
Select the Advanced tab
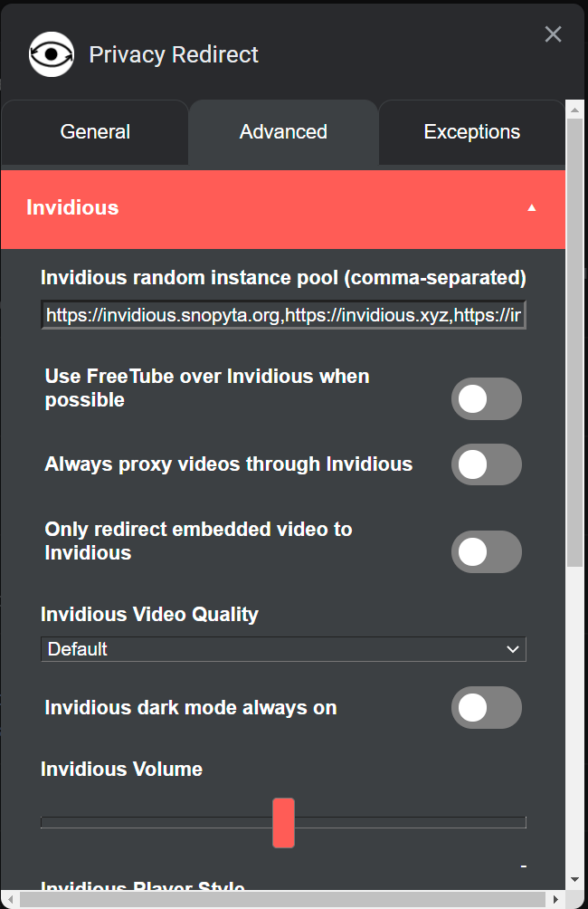click(283, 132)
